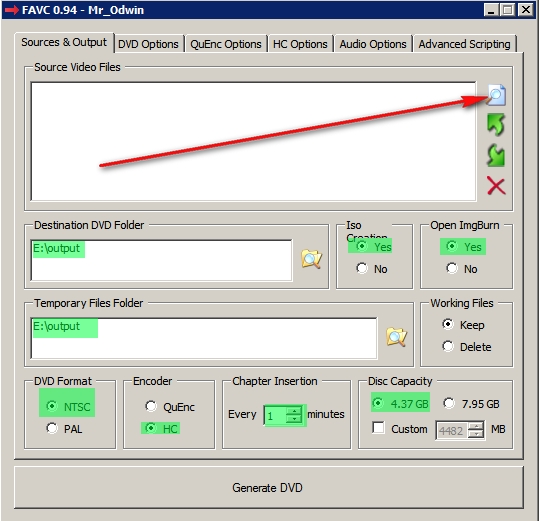The width and height of the screenshot is (539, 521).
Task: Click the Generate DVD button
Action: pyautogui.click(x=268, y=487)
